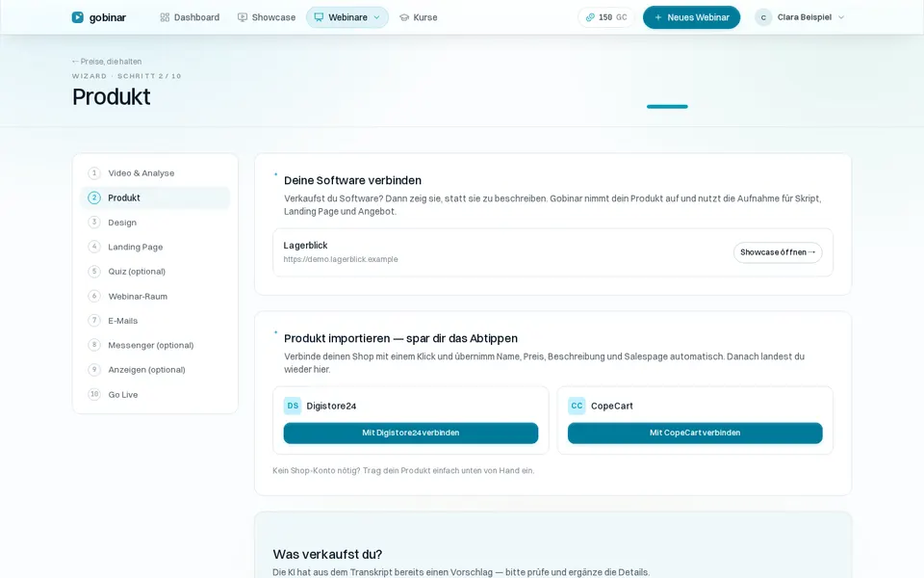
Task: Click the Showcase öffnen button
Action: coord(778,251)
